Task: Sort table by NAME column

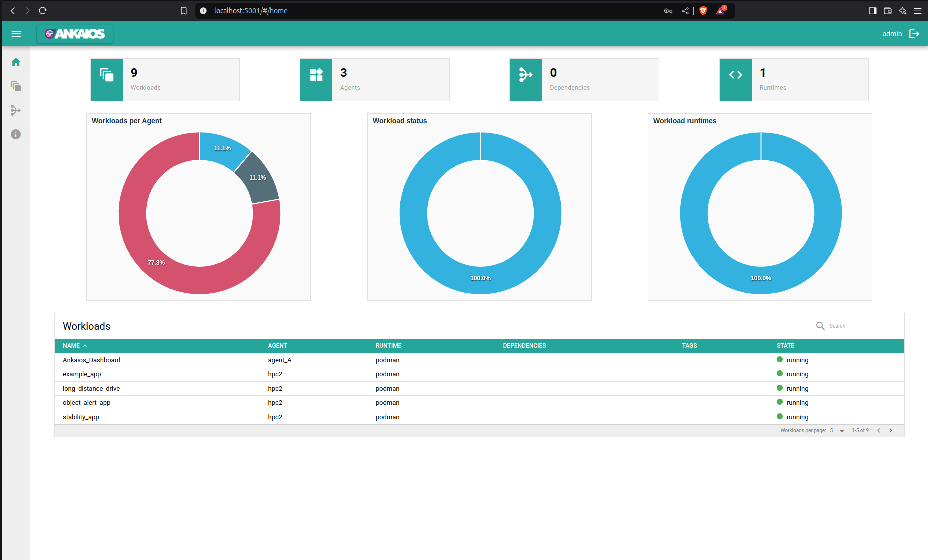Action: [x=71, y=346]
